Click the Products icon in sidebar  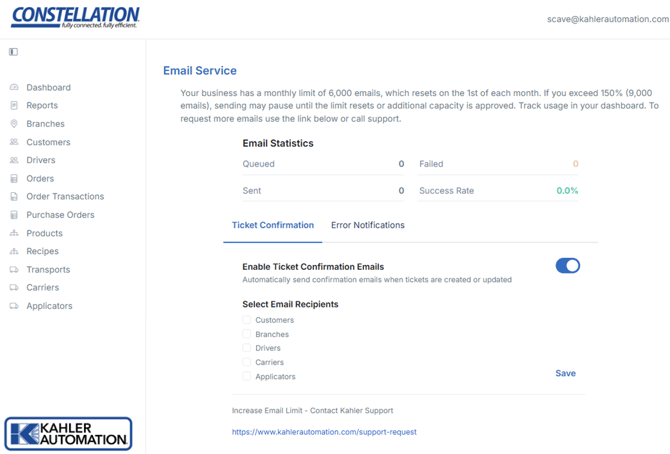(14, 233)
